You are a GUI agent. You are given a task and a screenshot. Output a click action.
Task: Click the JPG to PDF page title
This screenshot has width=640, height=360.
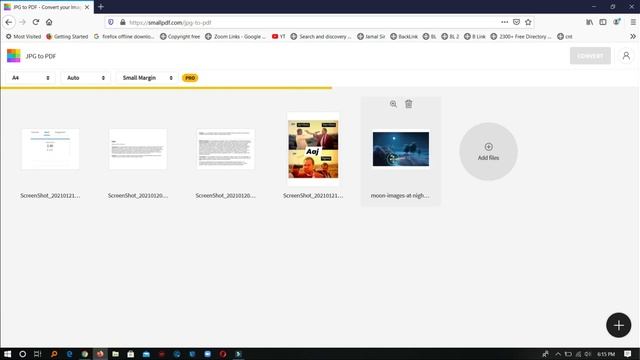tap(41, 56)
